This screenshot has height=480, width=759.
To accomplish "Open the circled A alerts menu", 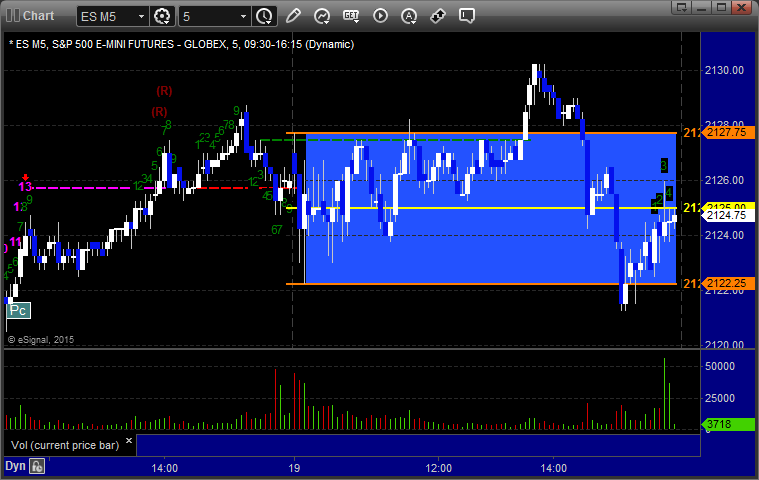I will (409, 16).
